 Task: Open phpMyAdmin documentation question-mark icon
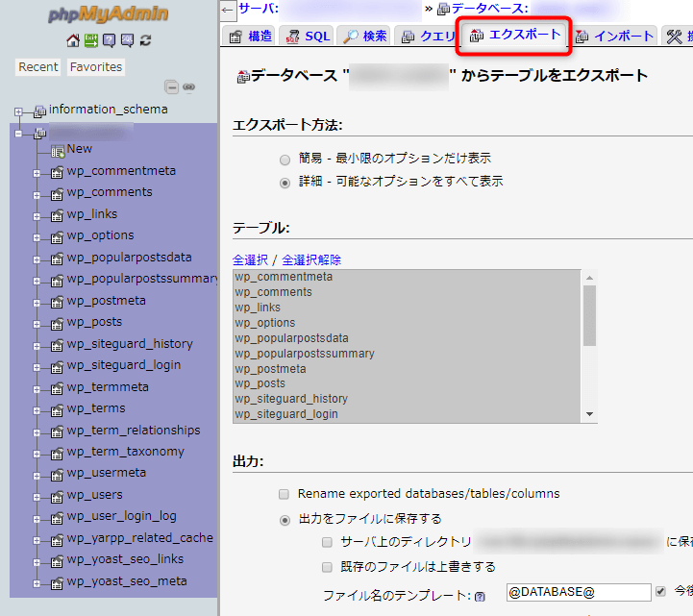click(110, 40)
